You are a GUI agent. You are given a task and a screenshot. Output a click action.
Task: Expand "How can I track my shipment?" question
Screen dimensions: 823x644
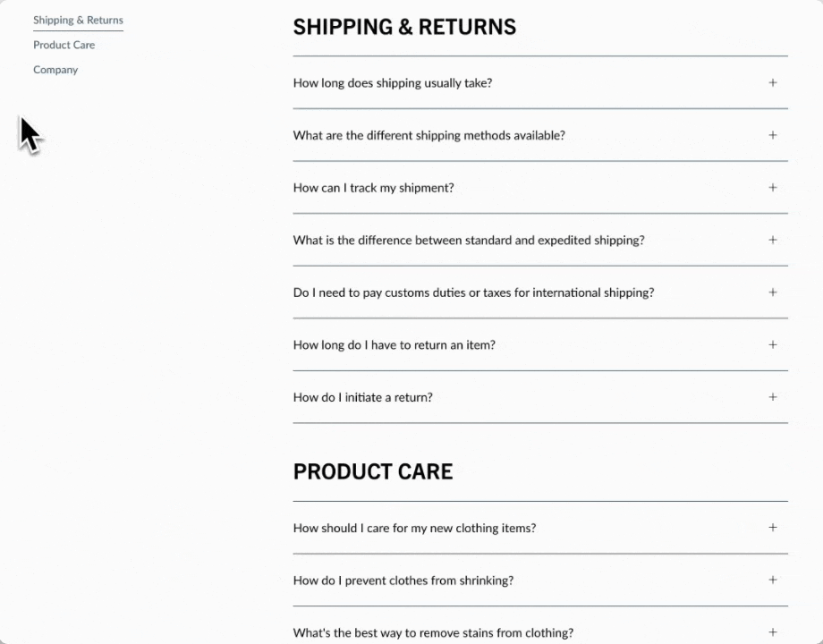pyautogui.click(x=373, y=188)
